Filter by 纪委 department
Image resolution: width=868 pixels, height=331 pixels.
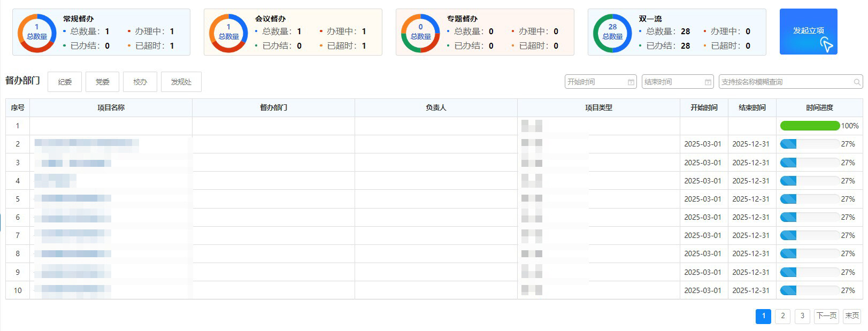(x=65, y=82)
